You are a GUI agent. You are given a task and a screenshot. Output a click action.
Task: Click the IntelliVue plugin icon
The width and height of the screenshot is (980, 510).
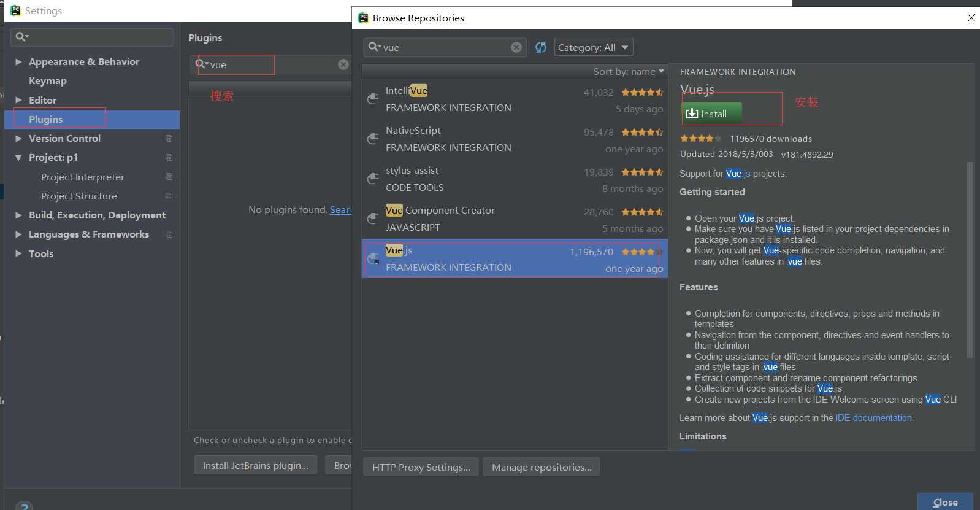372,99
